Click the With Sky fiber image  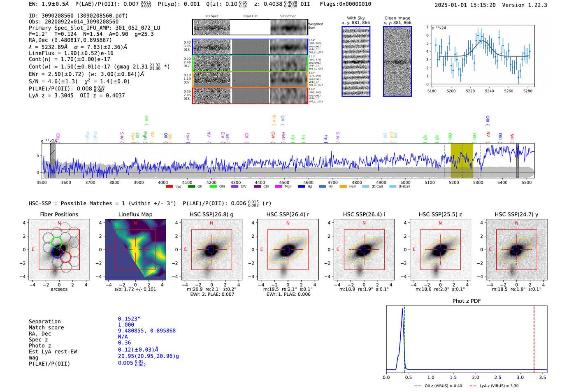(356, 61)
